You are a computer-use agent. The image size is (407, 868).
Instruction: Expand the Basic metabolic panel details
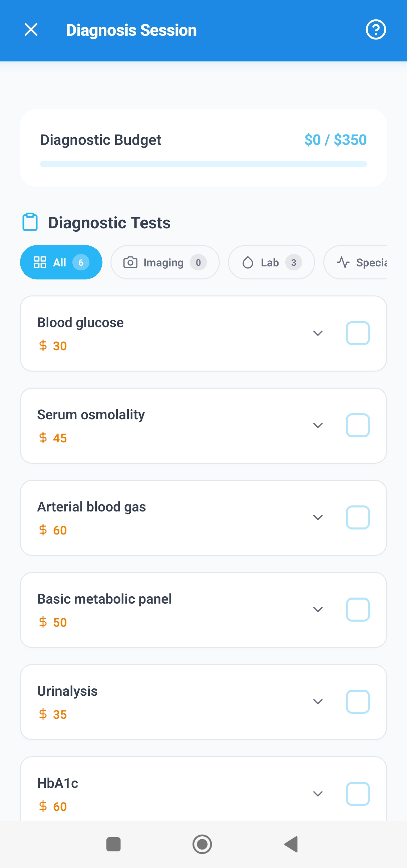[x=318, y=609]
